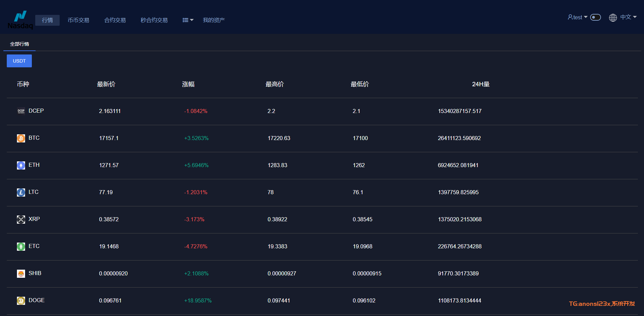Click SHIB change +2.1088%
Image resolution: width=644 pixels, height=316 pixels.
point(196,273)
